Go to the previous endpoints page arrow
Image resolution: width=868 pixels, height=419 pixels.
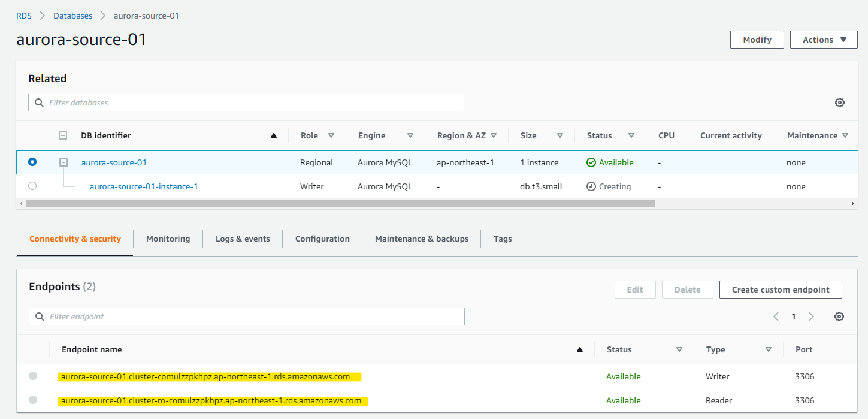[x=776, y=316]
